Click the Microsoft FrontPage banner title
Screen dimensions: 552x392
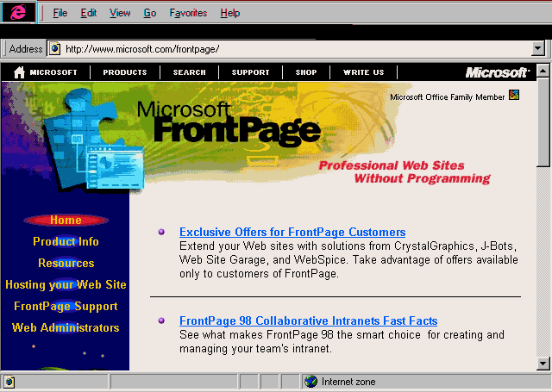coord(229,124)
